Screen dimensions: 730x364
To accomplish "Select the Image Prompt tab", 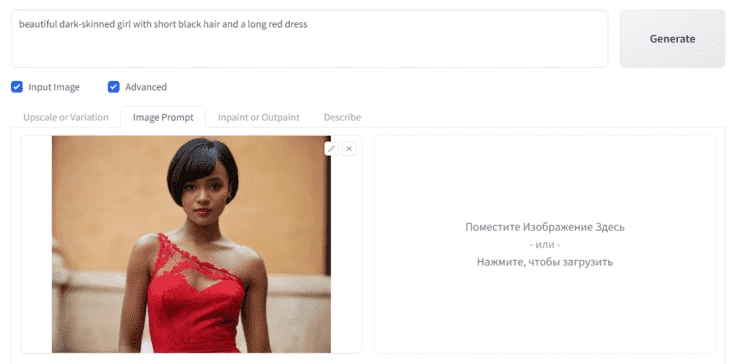I will click(x=163, y=117).
